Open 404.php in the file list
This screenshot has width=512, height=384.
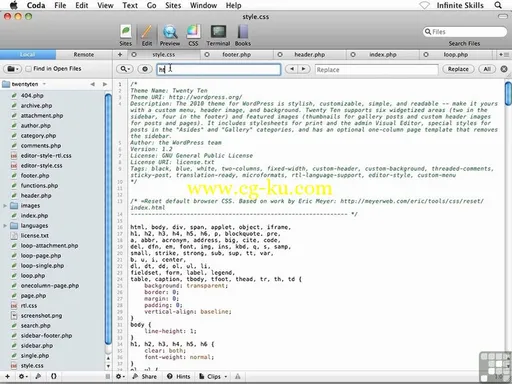coord(32,96)
